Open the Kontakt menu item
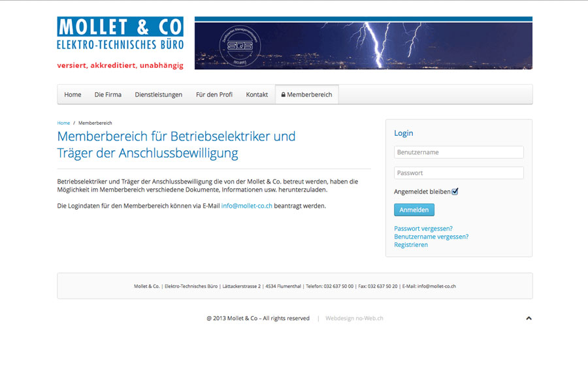The width and height of the screenshot is (588, 392). click(257, 95)
